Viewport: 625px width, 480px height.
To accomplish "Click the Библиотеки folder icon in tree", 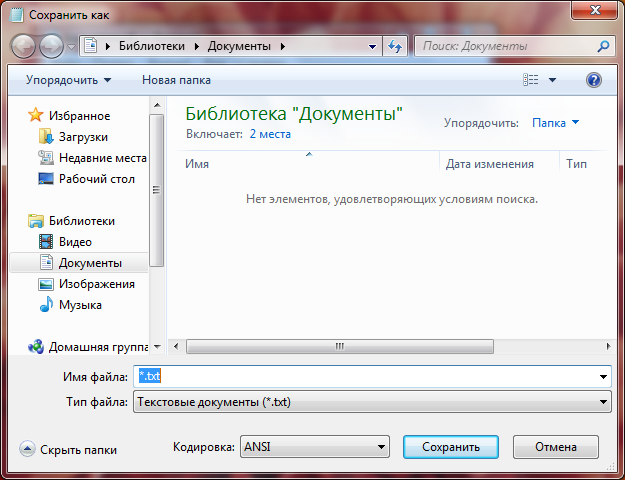I will 36,220.
